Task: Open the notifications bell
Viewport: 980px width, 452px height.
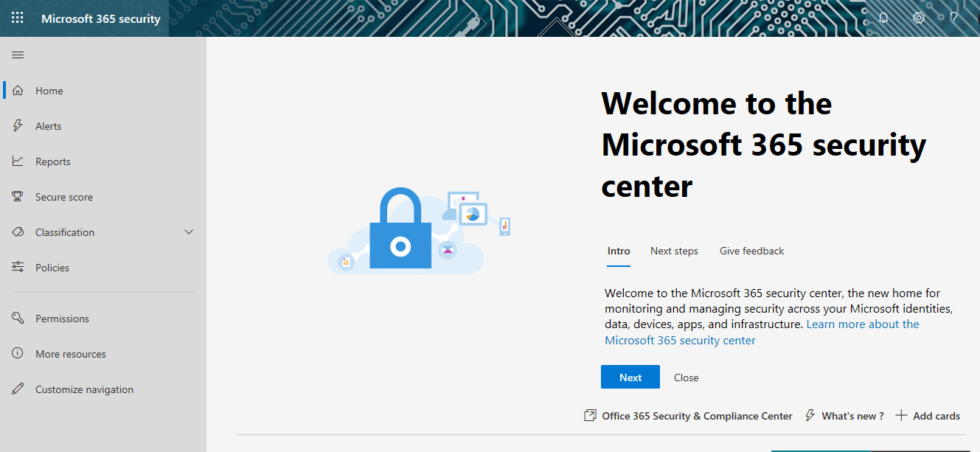Action: pyautogui.click(x=883, y=18)
